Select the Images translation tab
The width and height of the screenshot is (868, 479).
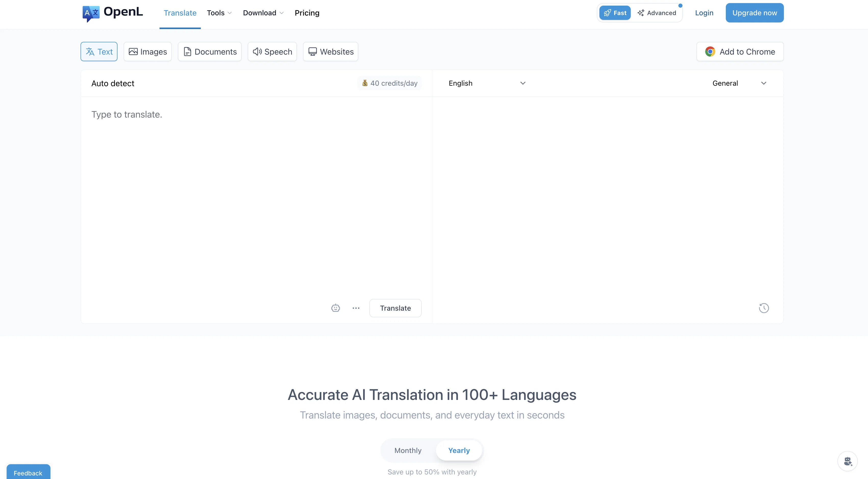point(148,52)
